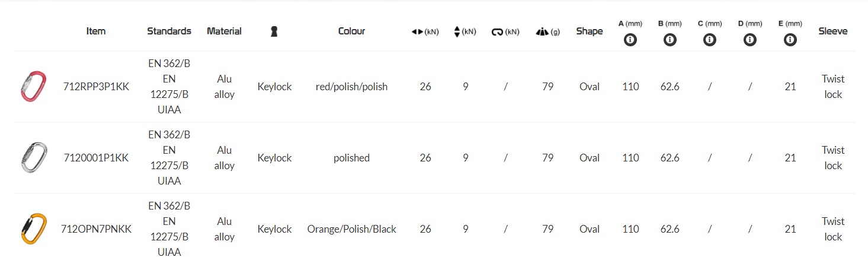Select item code 7120001P1KK
Screen dimensions: 868x276
point(96,158)
